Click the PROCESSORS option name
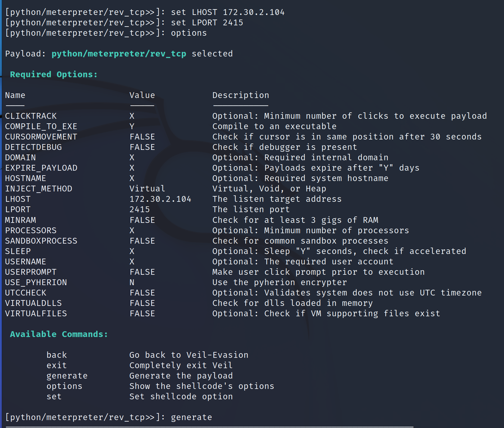 pyautogui.click(x=31, y=230)
